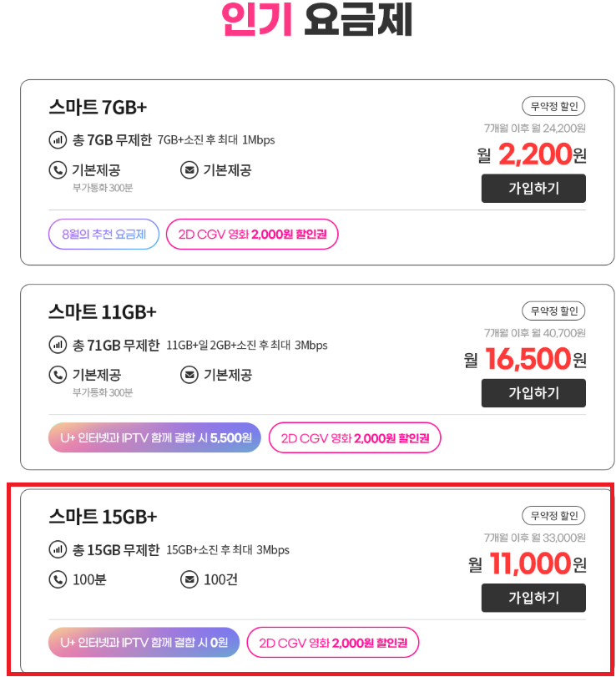This screenshot has height=677, width=616.
Task: Click data signal icon in 스마트 15GB+ card
Action: tap(58, 549)
